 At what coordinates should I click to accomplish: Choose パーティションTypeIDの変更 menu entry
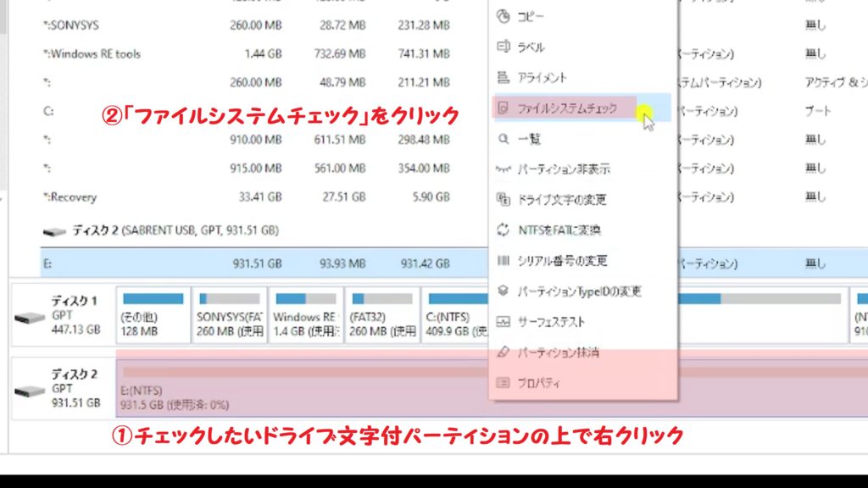tap(576, 291)
